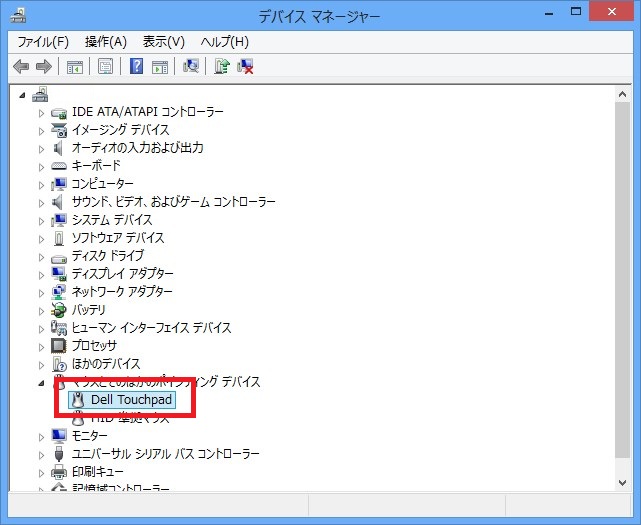Screen dimensions: 641x525
Task: Click the Device Manager title bar icon
Action: tap(18, 15)
